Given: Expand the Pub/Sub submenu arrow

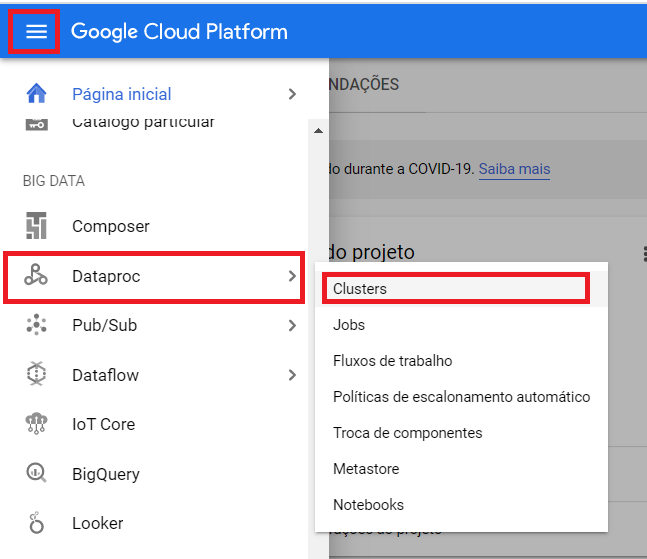Looking at the screenshot, I should 292,325.
